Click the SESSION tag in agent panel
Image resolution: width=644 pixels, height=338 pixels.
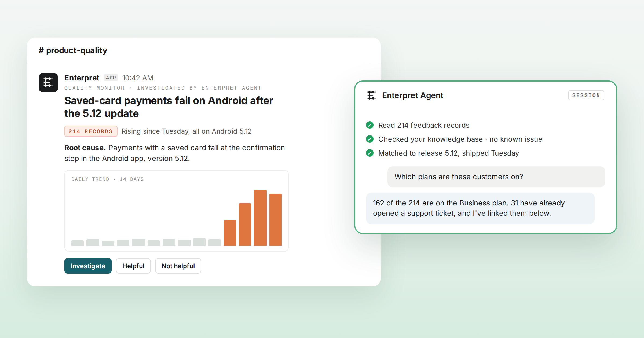click(x=586, y=95)
